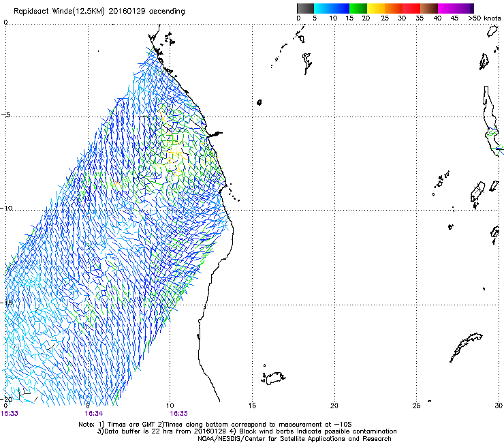Click the '30' longitude label on bottom axis

tap(499, 406)
